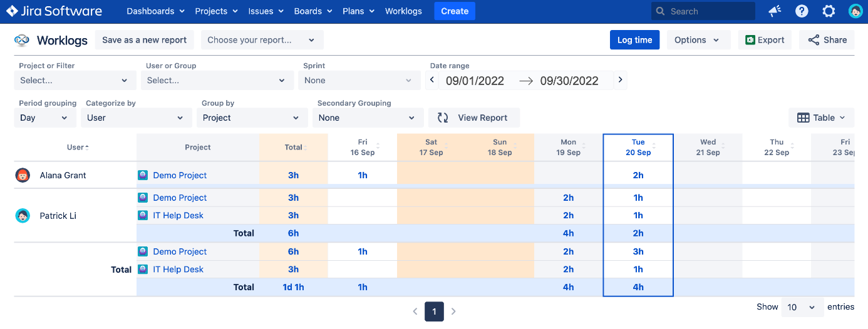The width and height of the screenshot is (868, 329).
Task: Open the Projects menu
Action: tap(216, 11)
